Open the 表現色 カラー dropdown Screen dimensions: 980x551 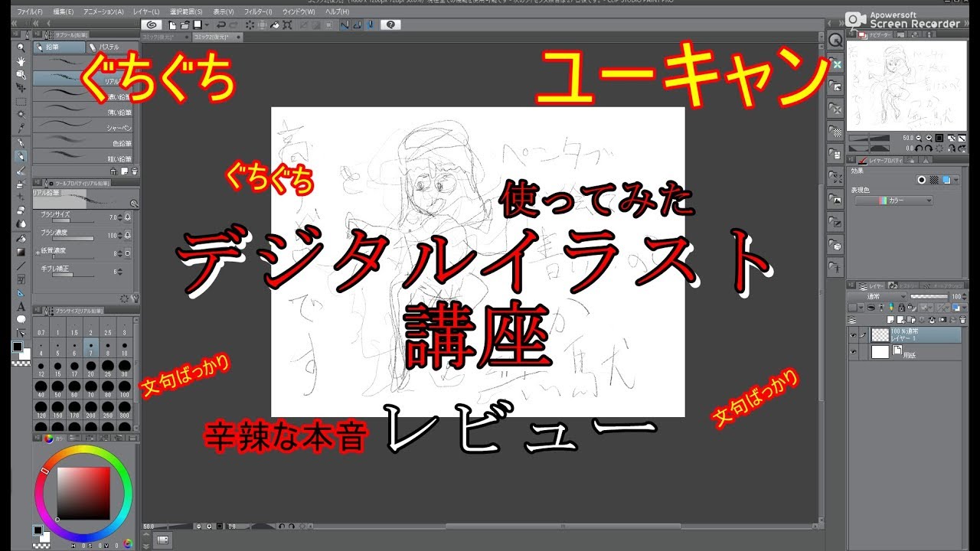pos(894,201)
